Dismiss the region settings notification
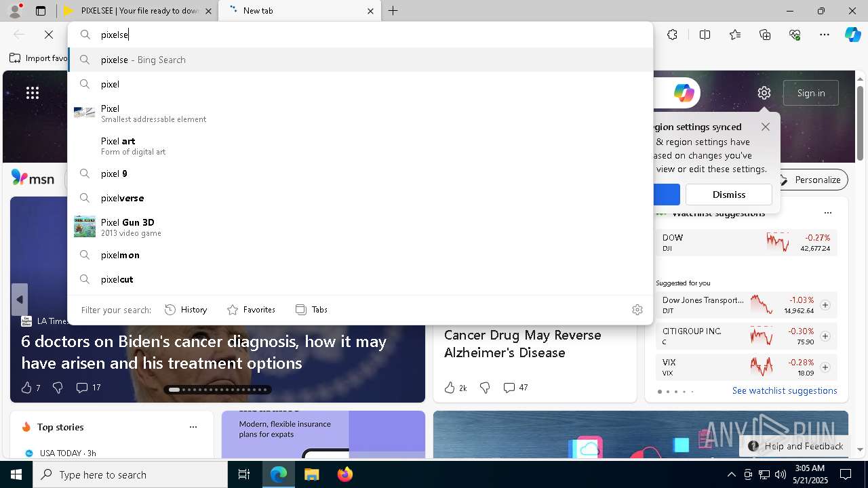Viewport: 868px width, 488px height. (729, 195)
